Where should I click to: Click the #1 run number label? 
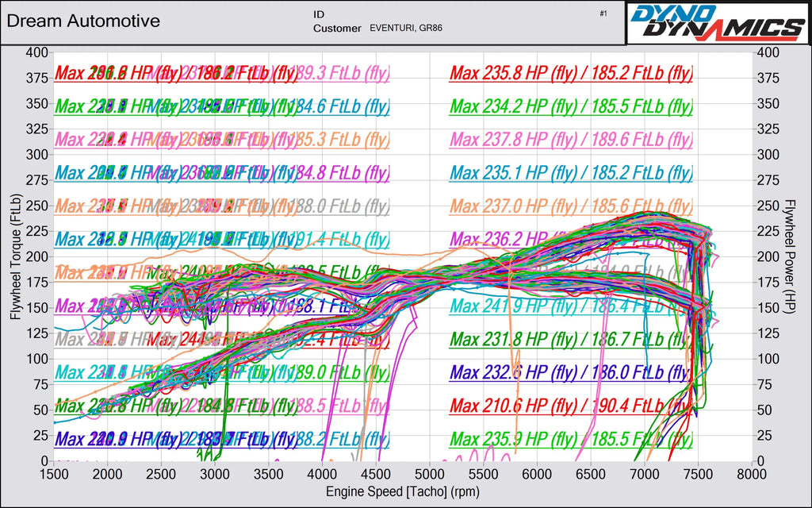pyautogui.click(x=603, y=14)
